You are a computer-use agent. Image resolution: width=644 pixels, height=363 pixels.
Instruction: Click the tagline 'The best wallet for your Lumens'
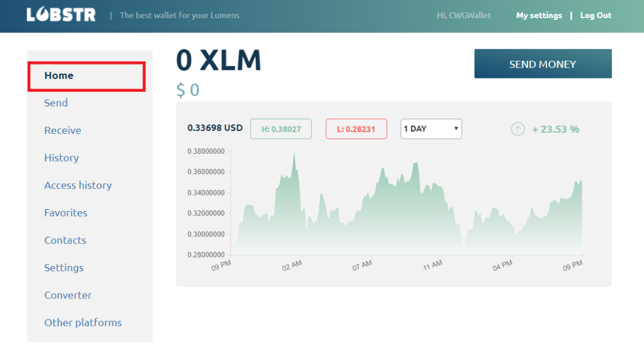pyautogui.click(x=180, y=15)
